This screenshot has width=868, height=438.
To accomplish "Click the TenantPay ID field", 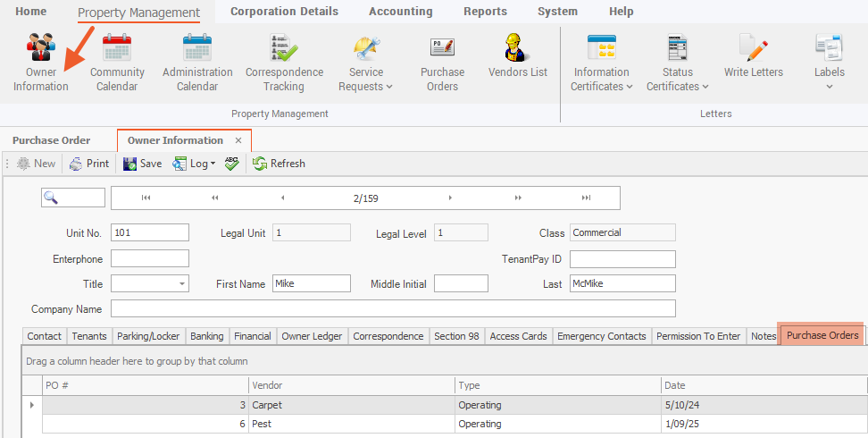I will [622, 259].
